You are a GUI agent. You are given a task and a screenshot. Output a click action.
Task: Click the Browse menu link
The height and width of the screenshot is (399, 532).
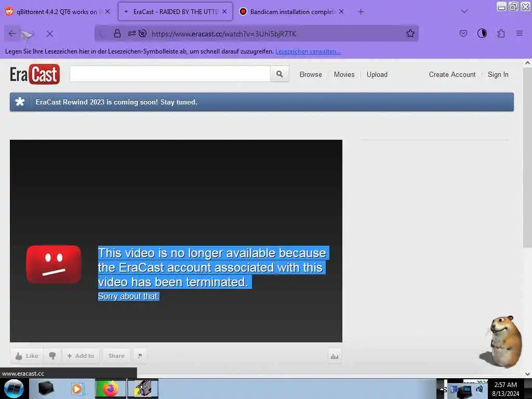(311, 74)
